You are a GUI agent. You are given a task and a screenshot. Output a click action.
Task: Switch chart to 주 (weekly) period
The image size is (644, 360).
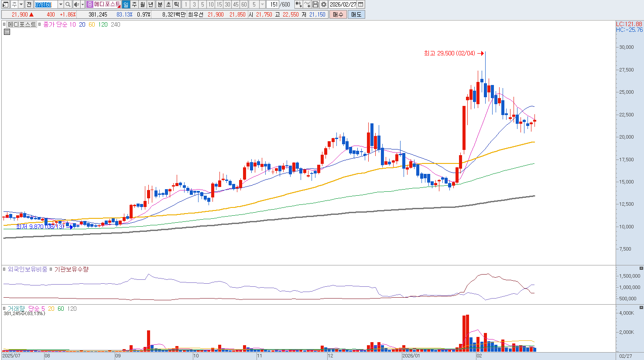[134, 4]
